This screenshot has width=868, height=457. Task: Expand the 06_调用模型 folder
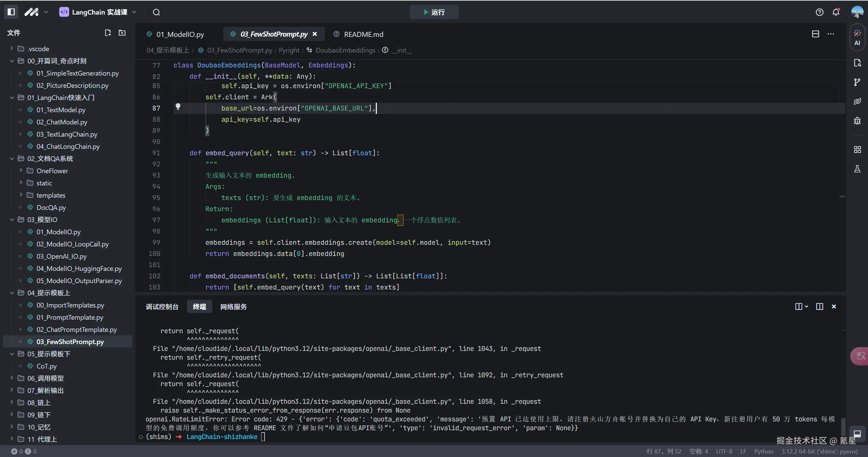(45, 378)
